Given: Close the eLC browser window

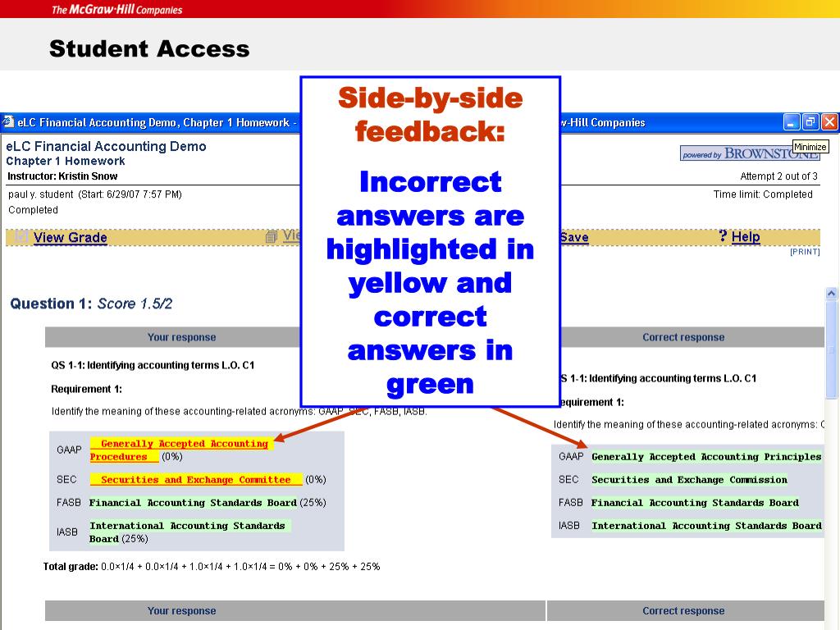Looking at the screenshot, I should [x=829, y=122].
